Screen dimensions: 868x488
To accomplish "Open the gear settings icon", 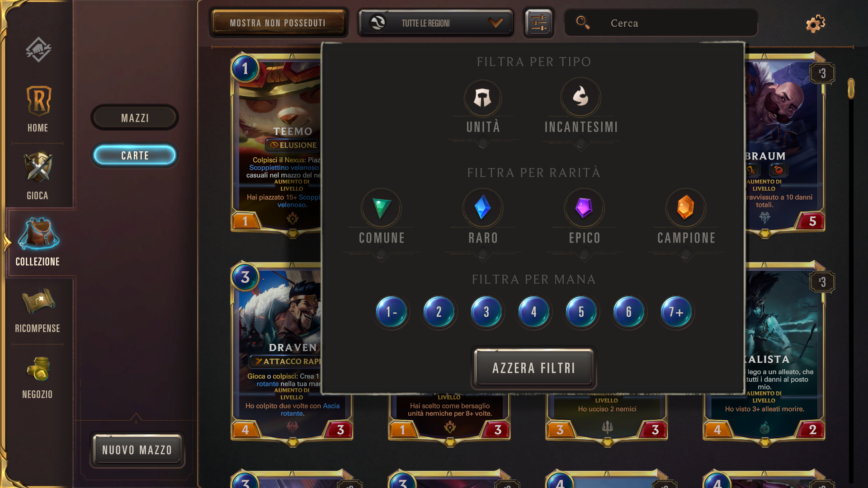I will (816, 23).
